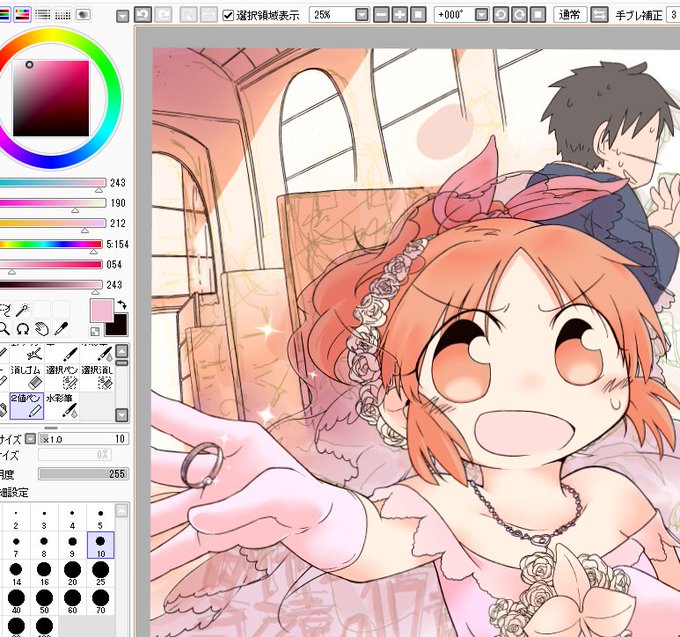Click the invert selection toolbar icon
Screen dimensions: 680x637
click(x=208, y=15)
